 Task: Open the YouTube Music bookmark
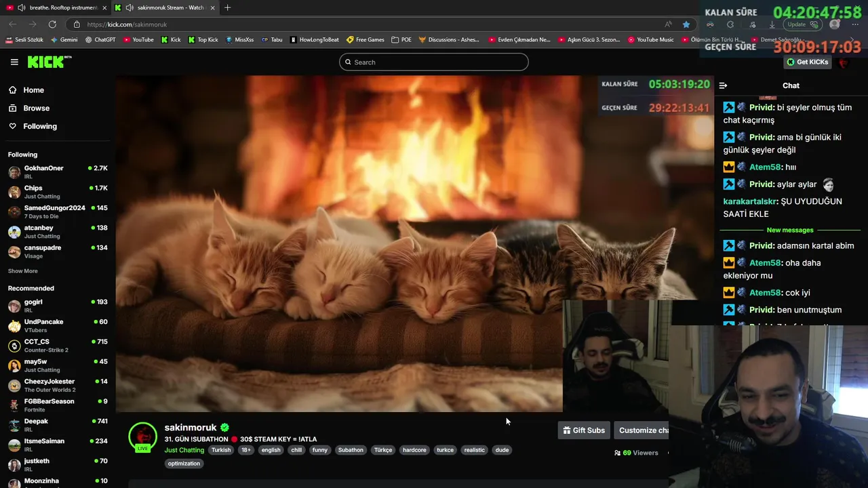pos(651,40)
